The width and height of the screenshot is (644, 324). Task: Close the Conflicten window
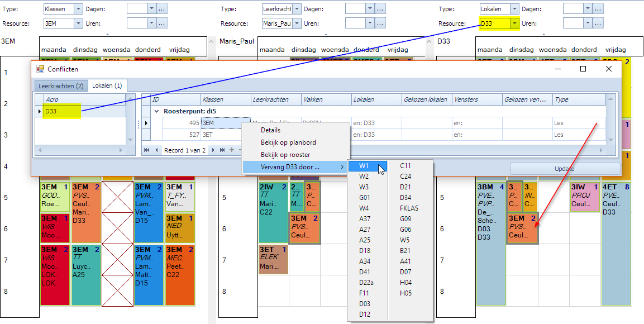click(609, 69)
